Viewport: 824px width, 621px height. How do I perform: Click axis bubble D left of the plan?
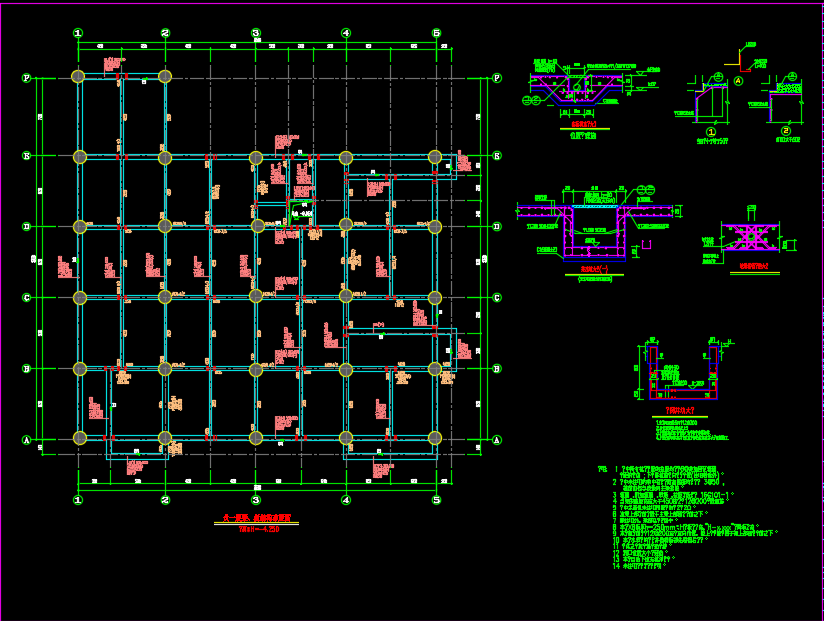click(27, 227)
